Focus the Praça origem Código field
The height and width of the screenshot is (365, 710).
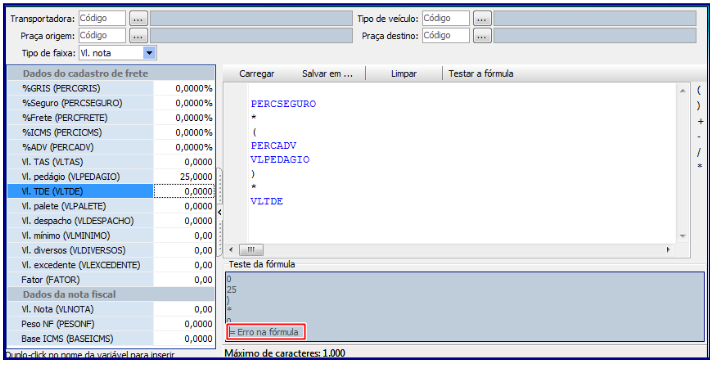click(102, 36)
